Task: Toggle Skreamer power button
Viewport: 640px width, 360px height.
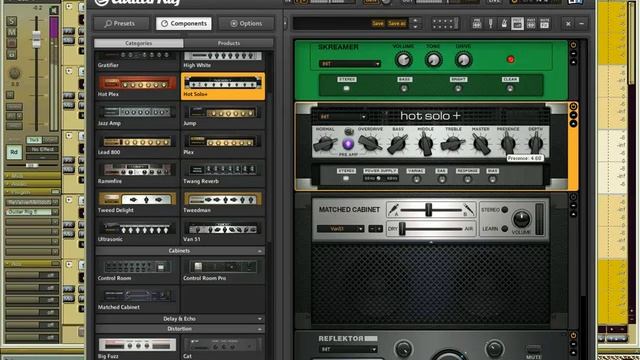Action: (573, 45)
